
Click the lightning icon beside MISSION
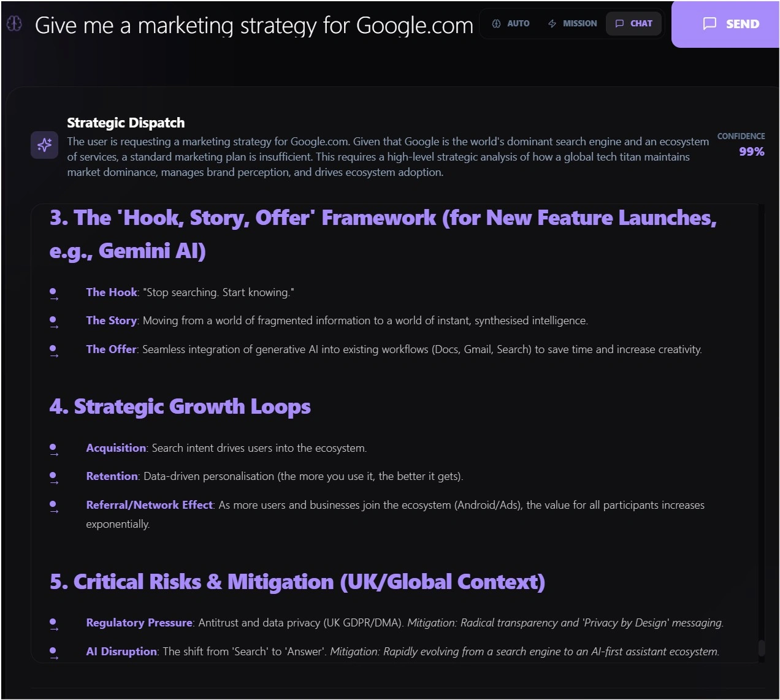pos(552,23)
